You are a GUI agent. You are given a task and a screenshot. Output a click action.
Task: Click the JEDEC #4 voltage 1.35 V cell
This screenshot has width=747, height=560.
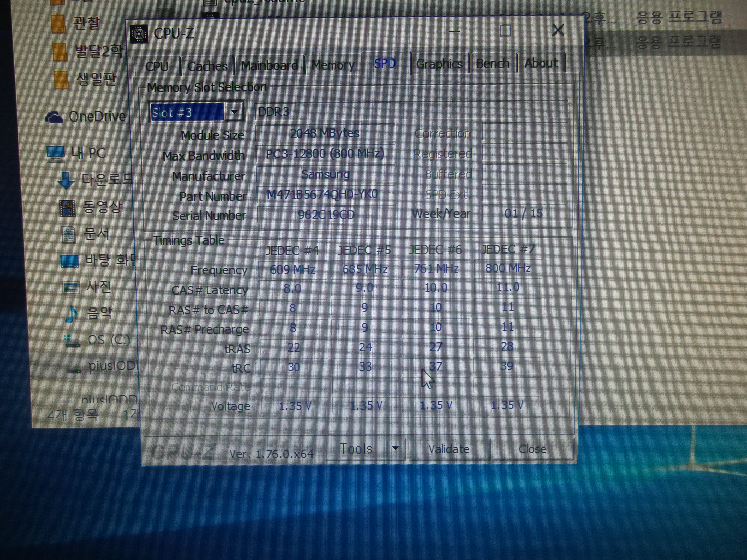click(295, 406)
